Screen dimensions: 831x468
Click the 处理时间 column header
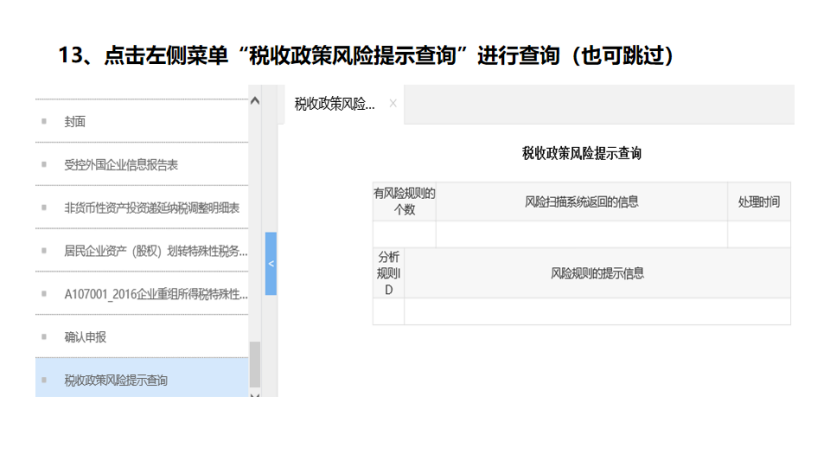tap(758, 201)
